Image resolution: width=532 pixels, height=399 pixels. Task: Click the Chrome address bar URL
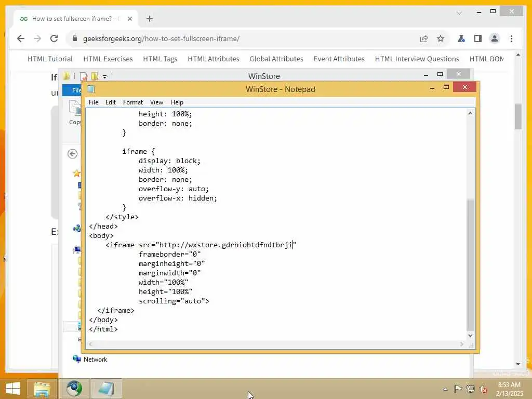(x=161, y=38)
